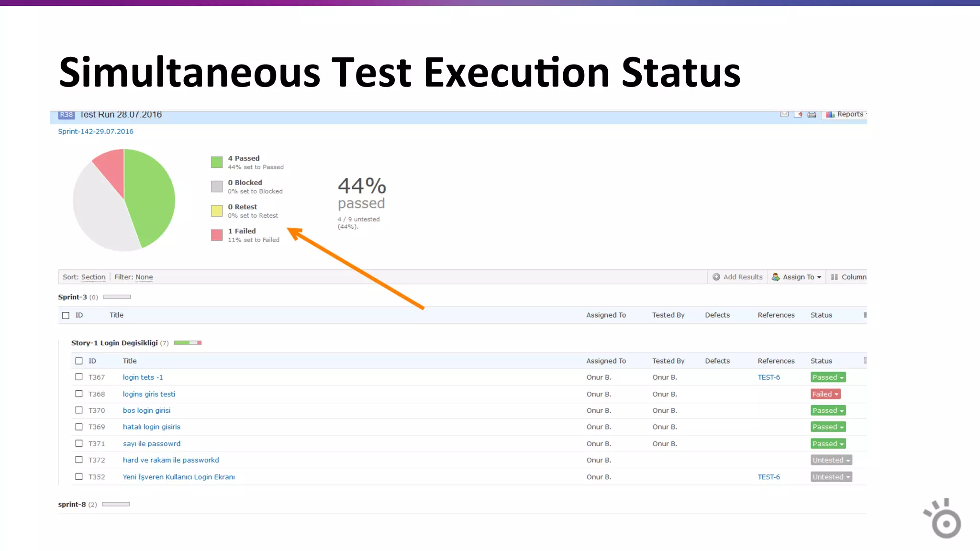Click the green Passed legend swatch
The height and width of the screenshot is (551, 980).
[x=217, y=162]
